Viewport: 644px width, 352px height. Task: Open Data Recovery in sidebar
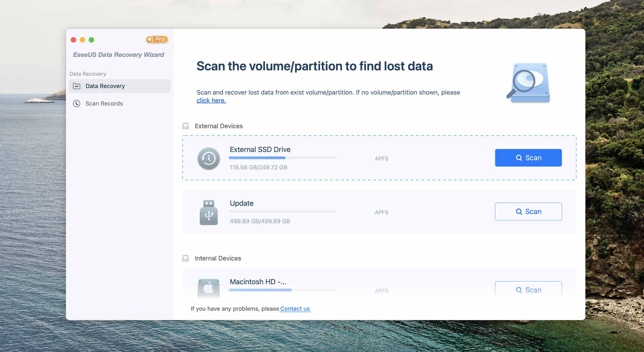[119, 86]
